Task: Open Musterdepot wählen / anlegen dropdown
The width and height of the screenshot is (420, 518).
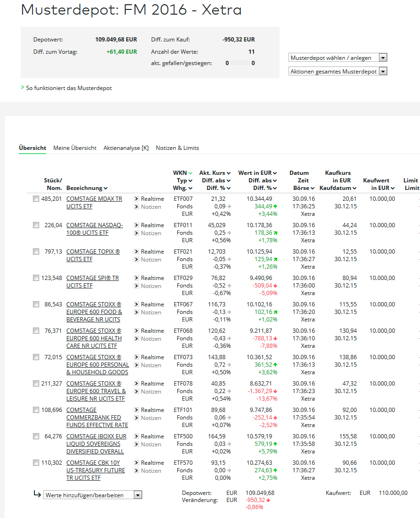Action: pos(338,58)
